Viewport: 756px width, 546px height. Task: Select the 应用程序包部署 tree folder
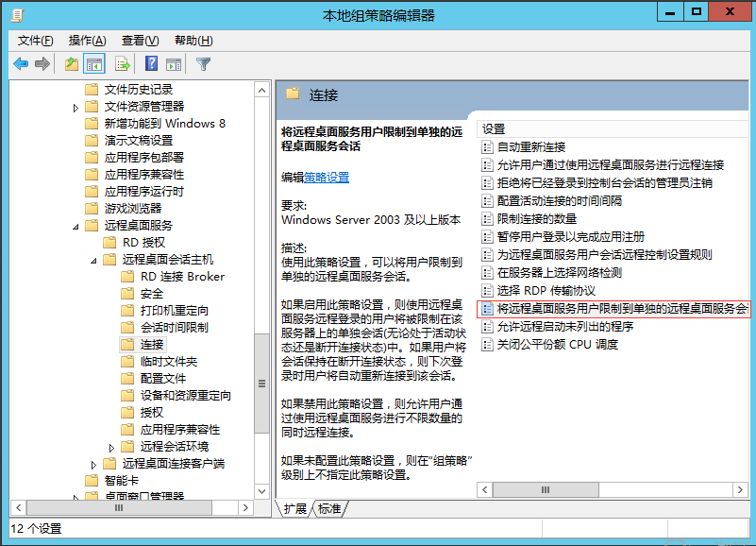(x=144, y=158)
